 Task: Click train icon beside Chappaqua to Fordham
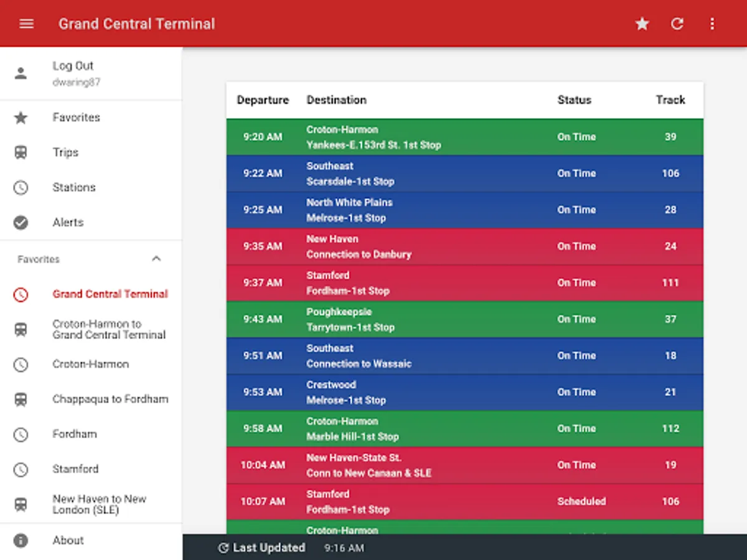click(x=21, y=399)
